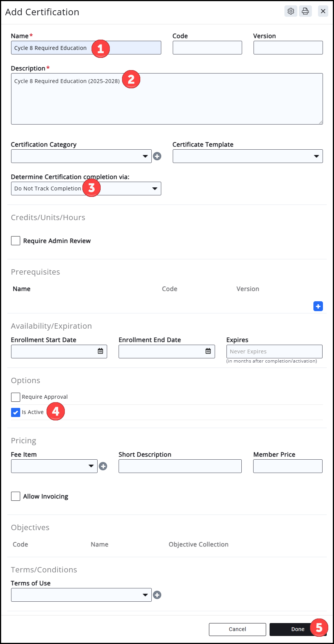Viewport: 334px width, 644px height.
Task: Expand the Certification Category dropdown
Action: tap(81, 156)
